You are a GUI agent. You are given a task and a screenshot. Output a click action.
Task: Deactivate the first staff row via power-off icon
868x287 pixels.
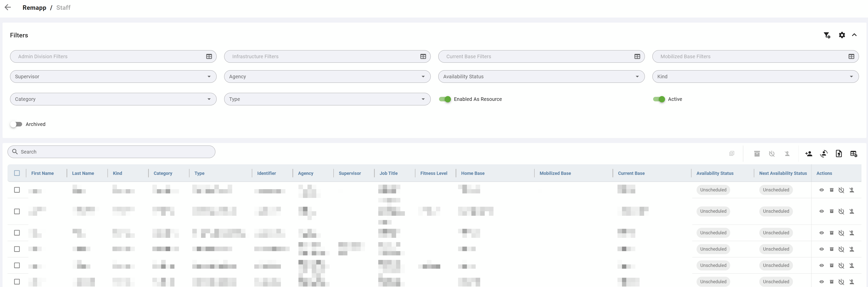tap(841, 190)
